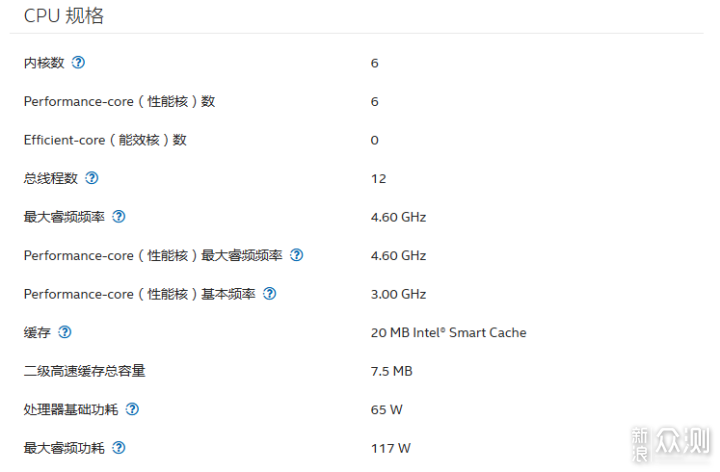Click the Performance-core（性能核）数 label

click(x=119, y=101)
